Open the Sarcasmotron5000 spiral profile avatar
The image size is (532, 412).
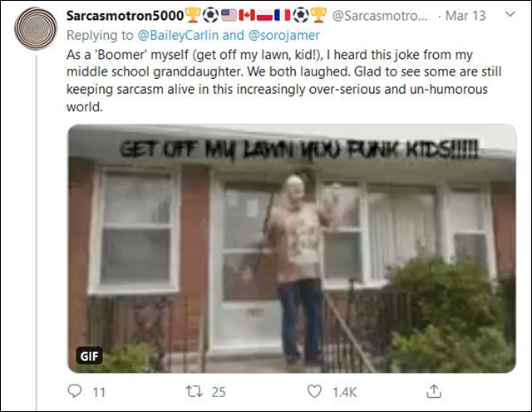(x=36, y=29)
